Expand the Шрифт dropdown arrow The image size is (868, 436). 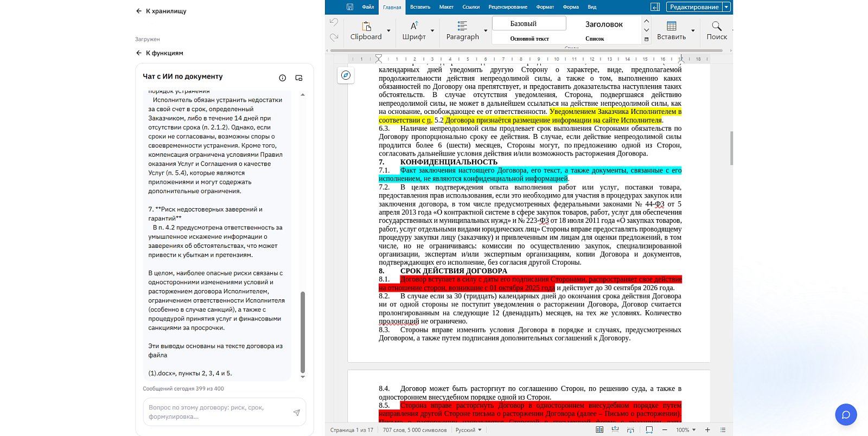click(x=432, y=31)
